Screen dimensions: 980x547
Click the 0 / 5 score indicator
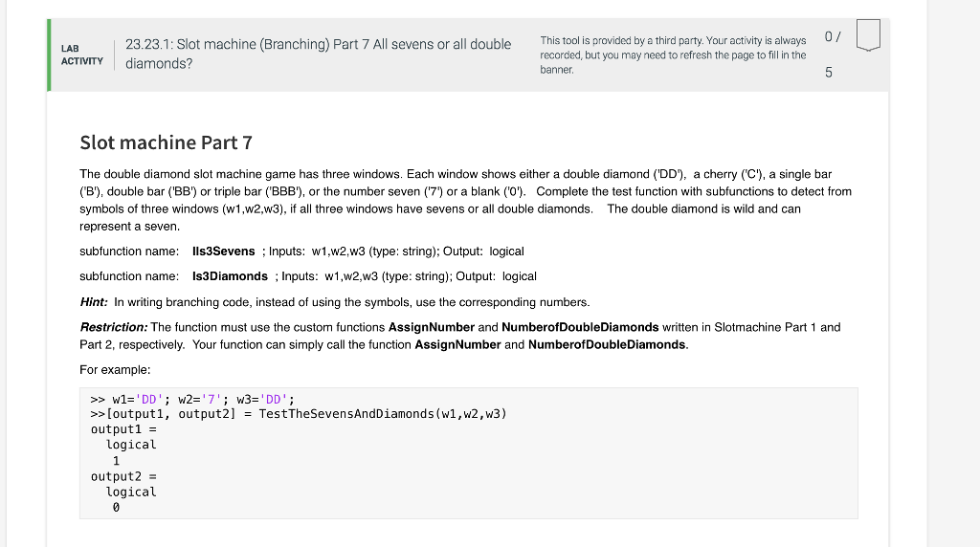[x=829, y=55]
